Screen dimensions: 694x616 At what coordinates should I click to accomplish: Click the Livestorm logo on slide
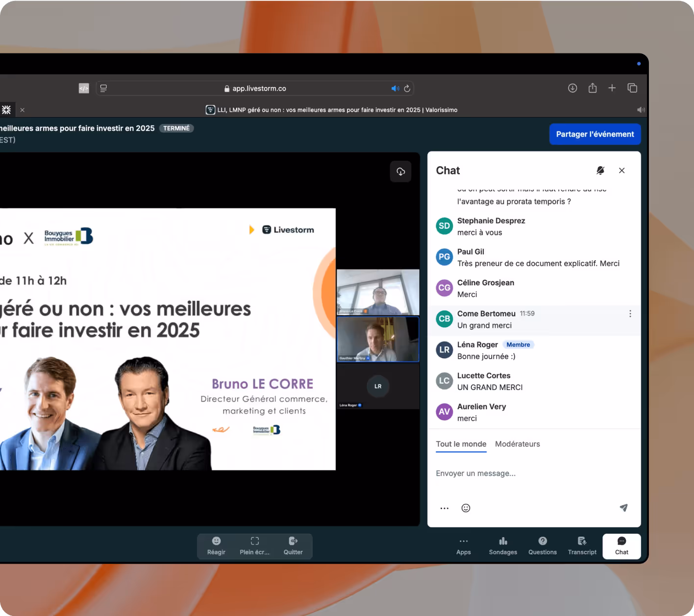tap(288, 230)
